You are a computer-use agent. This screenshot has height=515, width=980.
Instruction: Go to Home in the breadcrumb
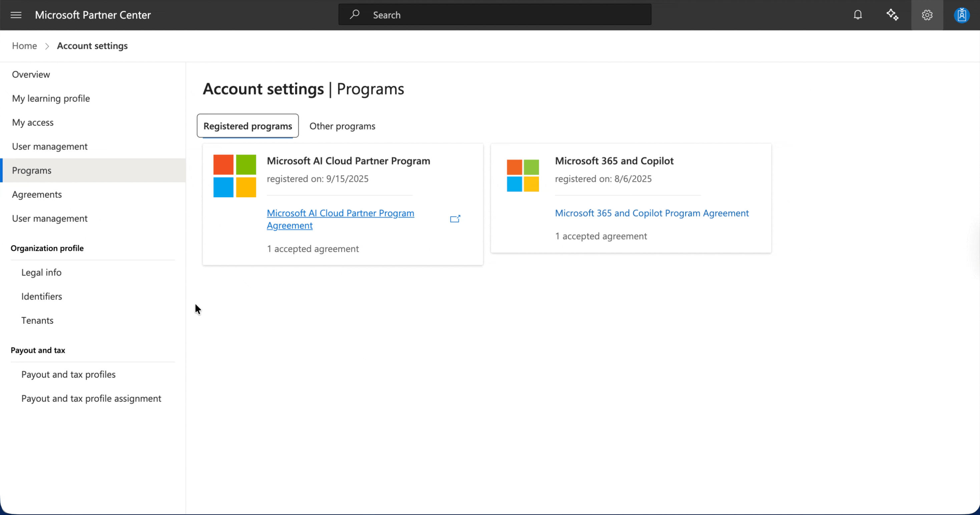24,46
